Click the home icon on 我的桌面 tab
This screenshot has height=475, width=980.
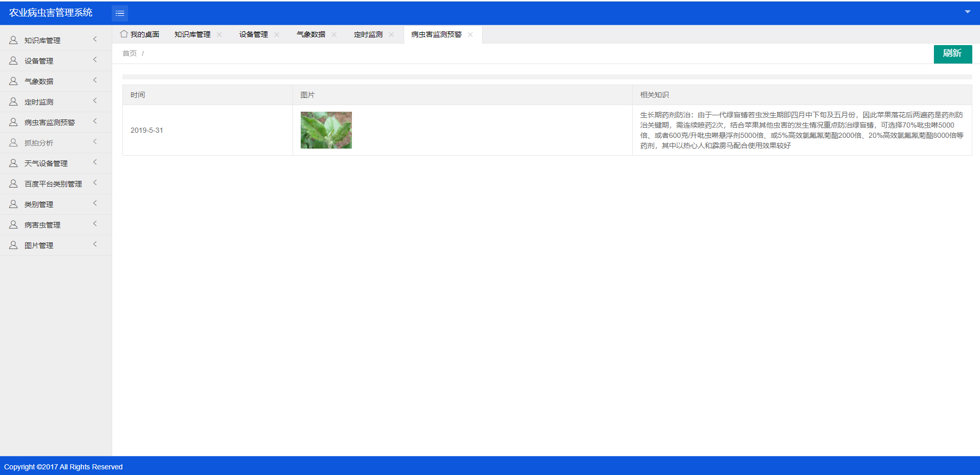click(124, 34)
